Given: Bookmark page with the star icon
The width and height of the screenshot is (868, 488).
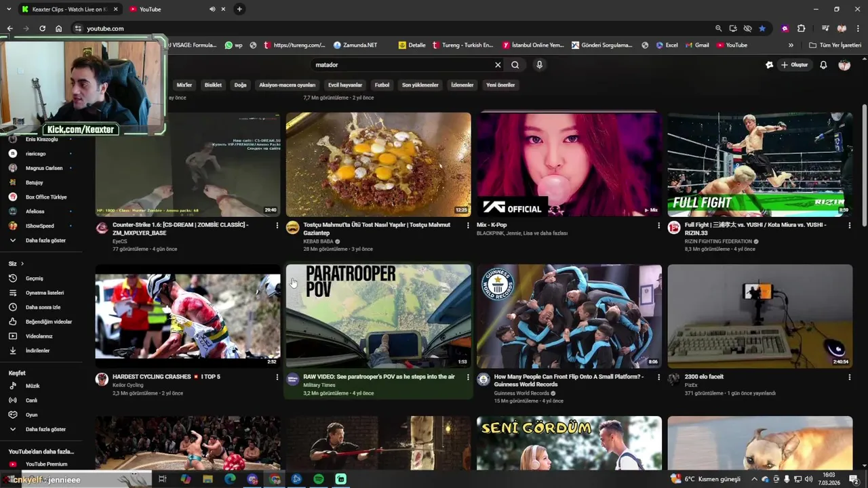Looking at the screenshot, I should (762, 28).
